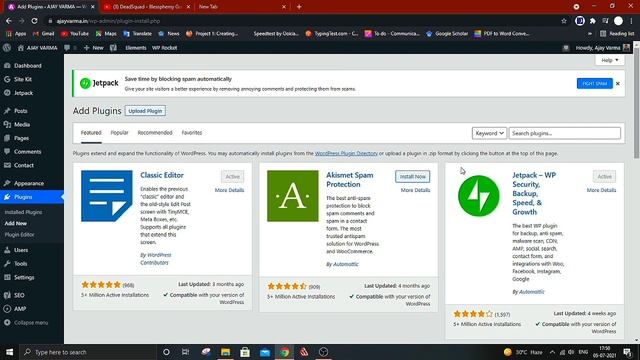Click the Appearance brush icon
The height and width of the screenshot is (360, 640).
[7, 183]
